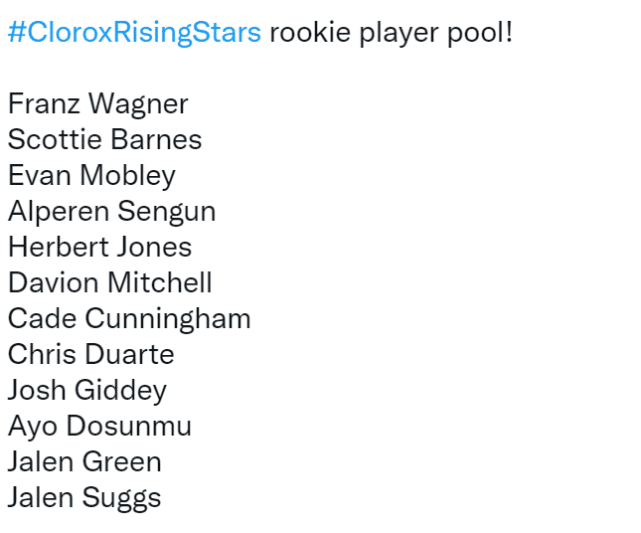Viewport: 641px width, 533px height.
Task: Click the name Franz Wagner
Action: click(98, 104)
